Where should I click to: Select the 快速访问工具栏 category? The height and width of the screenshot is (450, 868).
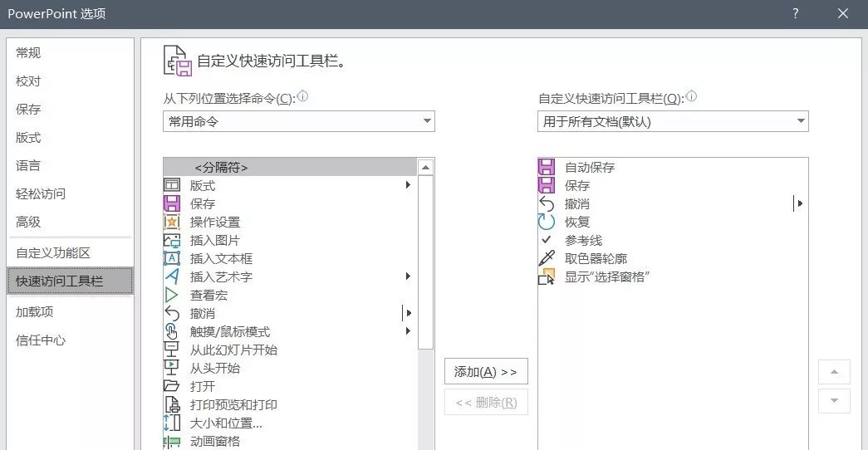coord(70,281)
